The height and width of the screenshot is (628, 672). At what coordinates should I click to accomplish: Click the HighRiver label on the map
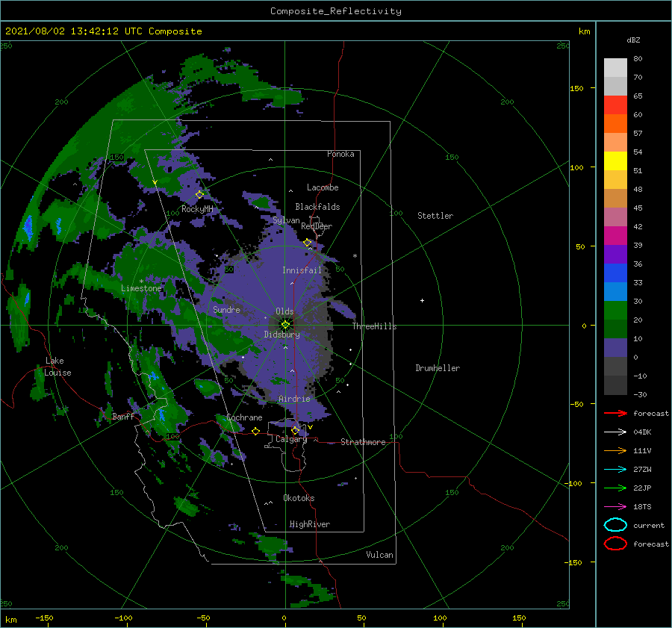(x=309, y=524)
